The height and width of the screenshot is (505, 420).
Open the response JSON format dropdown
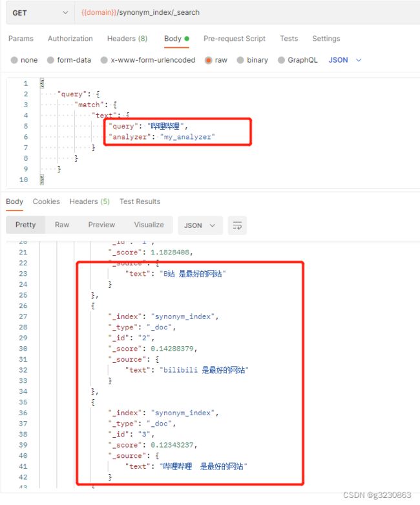(200, 225)
